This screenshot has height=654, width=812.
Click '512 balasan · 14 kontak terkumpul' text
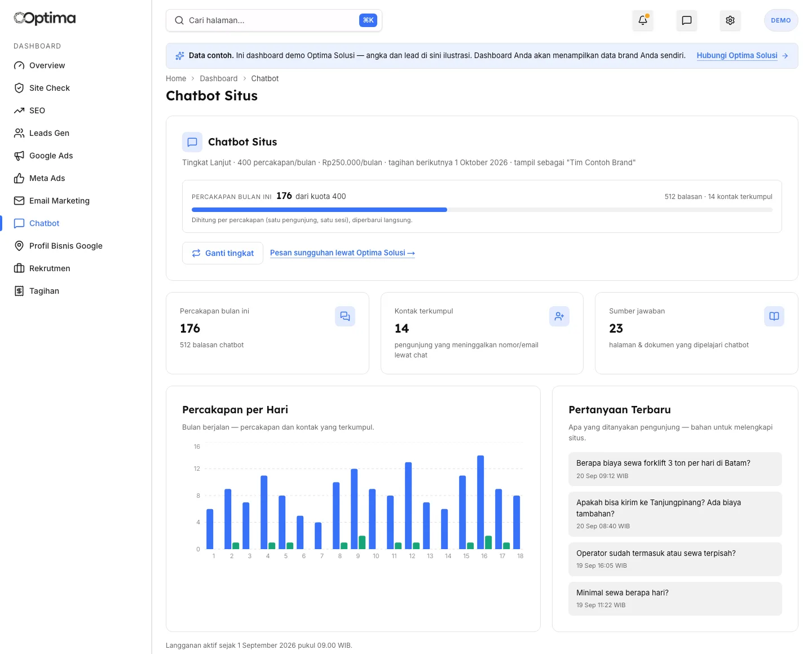click(x=718, y=197)
